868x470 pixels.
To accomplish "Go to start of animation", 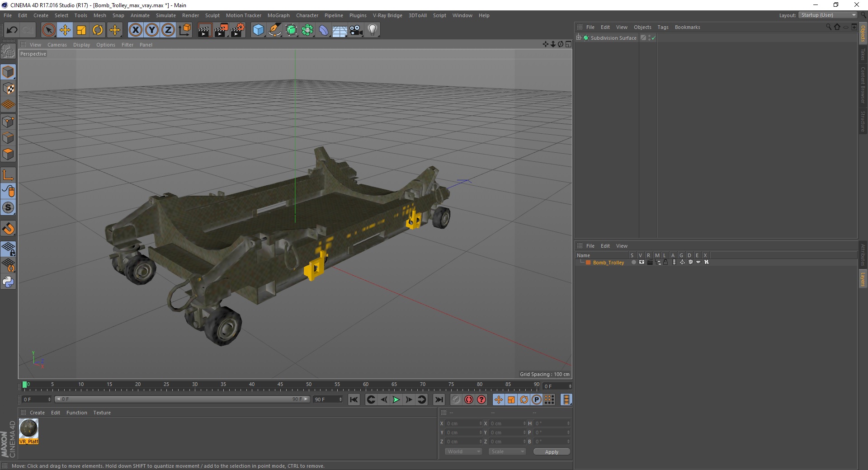I will click(354, 399).
